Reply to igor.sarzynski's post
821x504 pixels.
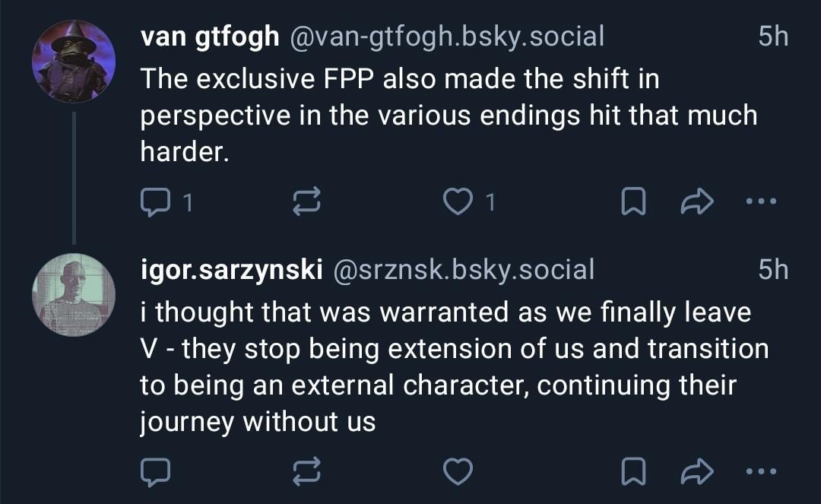pyautogui.click(x=156, y=473)
